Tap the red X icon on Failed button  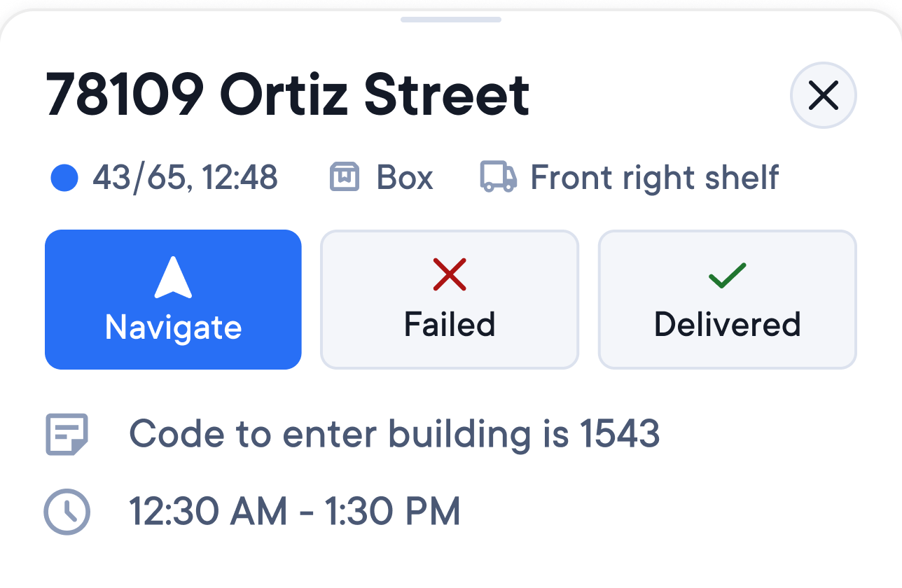click(x=449, y=275)
